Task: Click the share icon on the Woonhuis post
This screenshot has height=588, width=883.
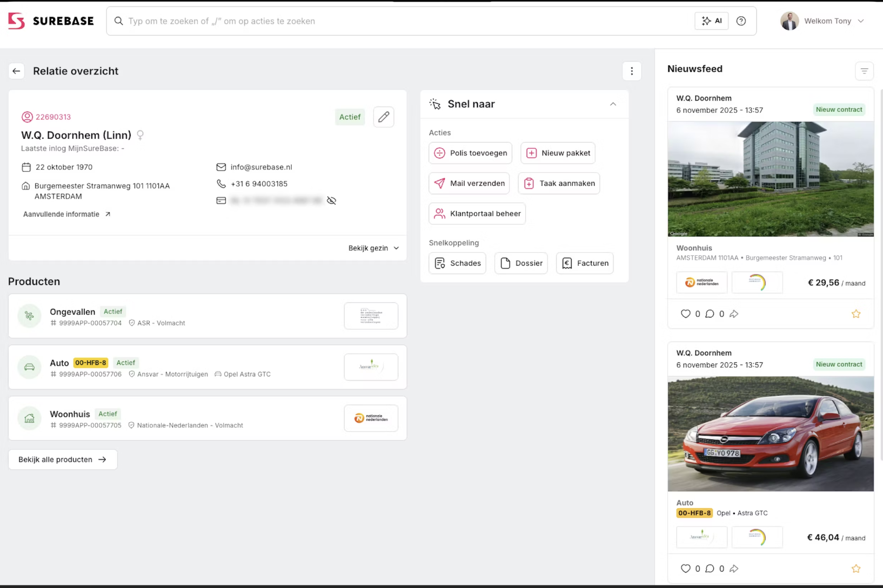Action: (734, 314)
